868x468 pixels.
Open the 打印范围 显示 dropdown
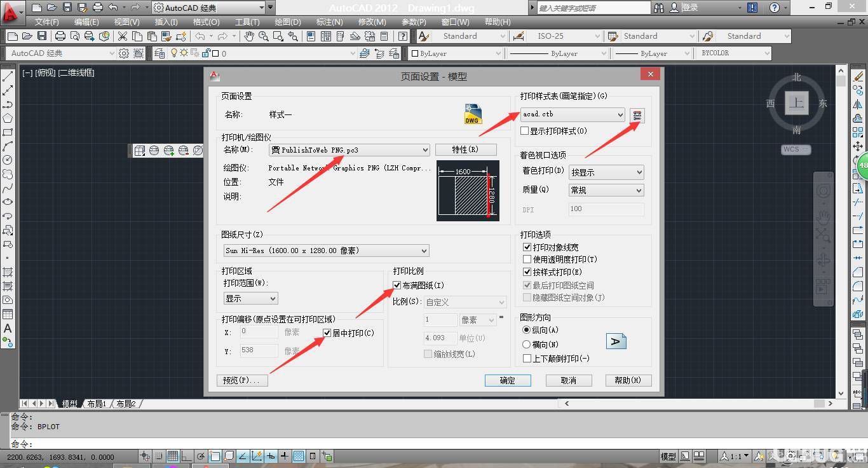tap(250, 298)
